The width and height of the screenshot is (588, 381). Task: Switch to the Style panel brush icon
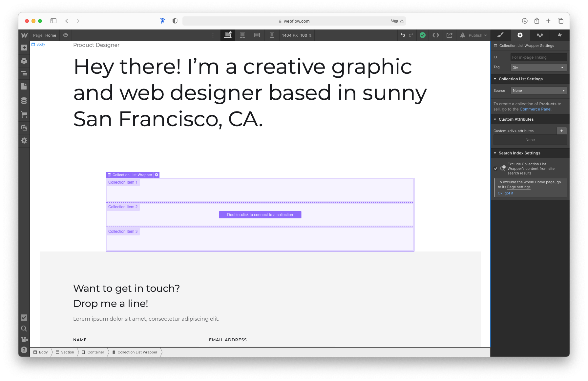pos(500,35)
